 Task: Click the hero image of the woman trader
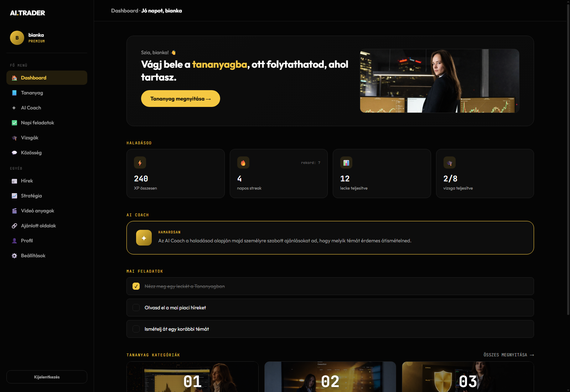(440, 81)
